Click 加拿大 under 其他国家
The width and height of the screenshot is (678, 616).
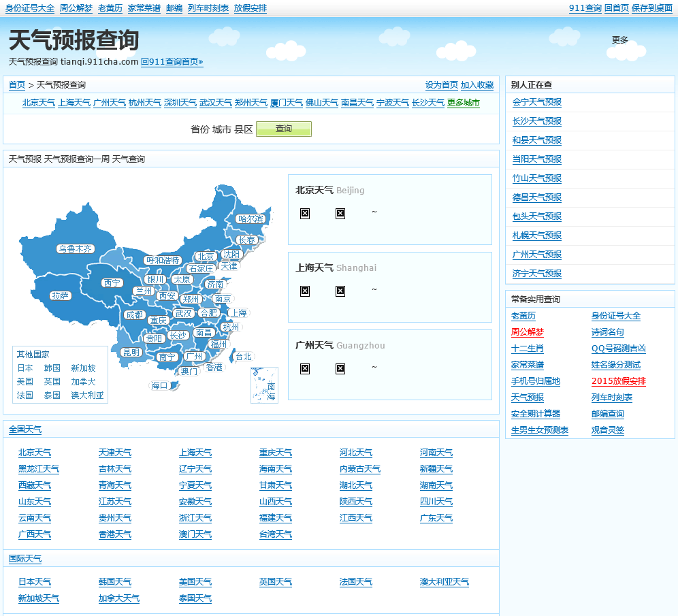[84, 382]
